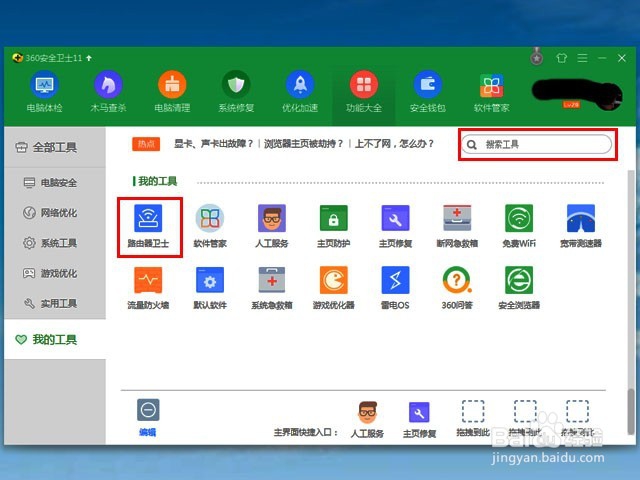640x480 pixels.
Task: Open 安全钱包 wallet section
Action: (x=428, y=92)
